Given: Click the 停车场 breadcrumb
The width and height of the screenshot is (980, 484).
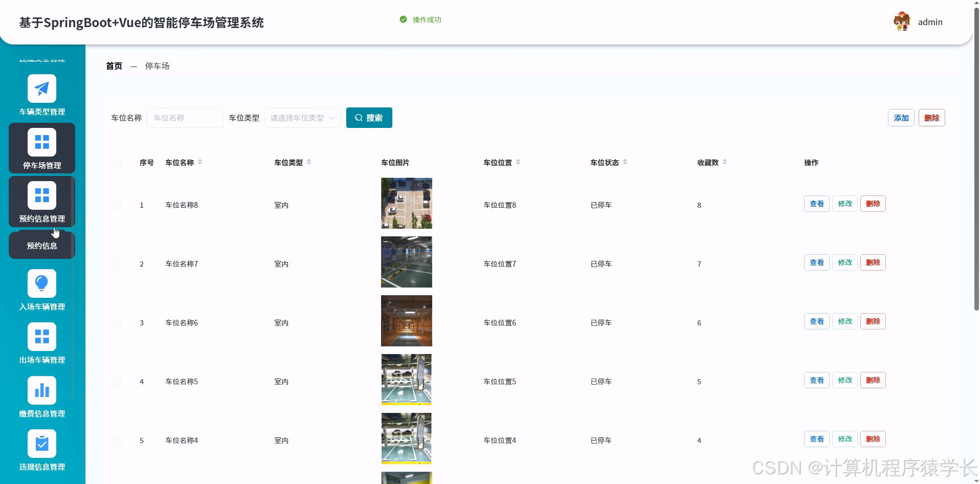Looking at the screenshot, I should coord(157,66).
